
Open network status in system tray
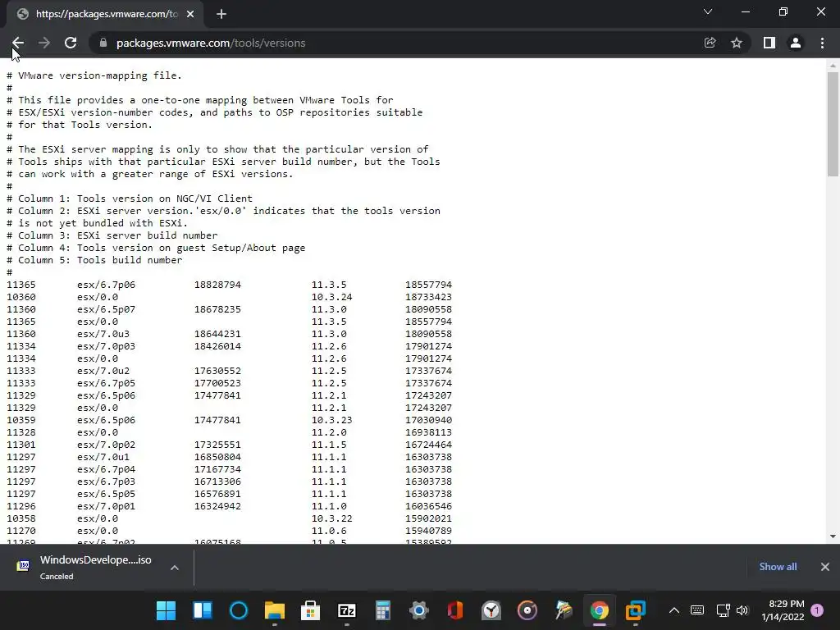pos(724,610)
